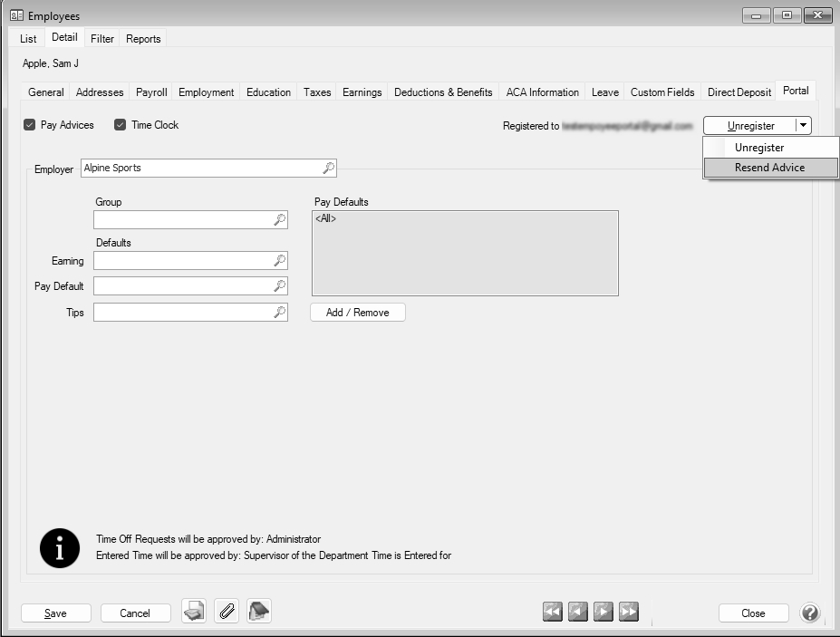Jump to the last employee record
The width and height of the screenshot is (840, 637).
coord(628,613)
